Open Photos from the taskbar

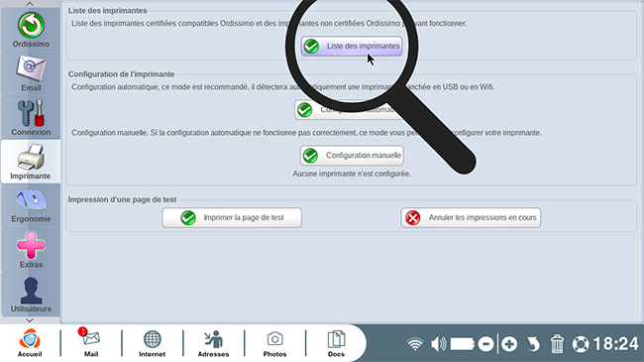pyautogui.click(x=274, y=343)
